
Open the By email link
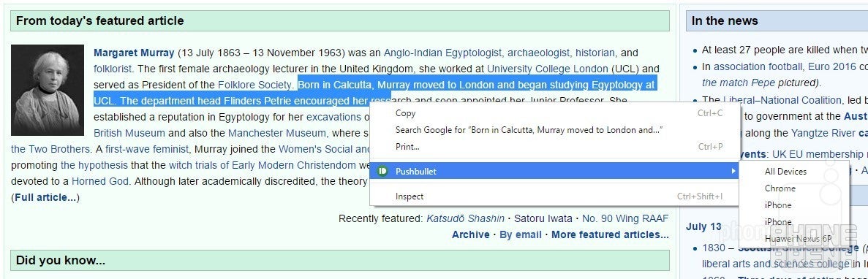tap(521, 234)
